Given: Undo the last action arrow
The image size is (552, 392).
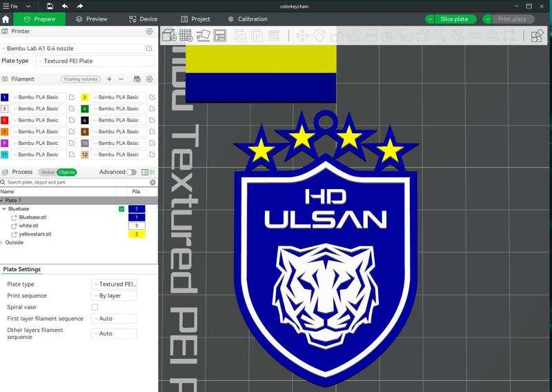Looking at the screenshot, I should [65, 6].
